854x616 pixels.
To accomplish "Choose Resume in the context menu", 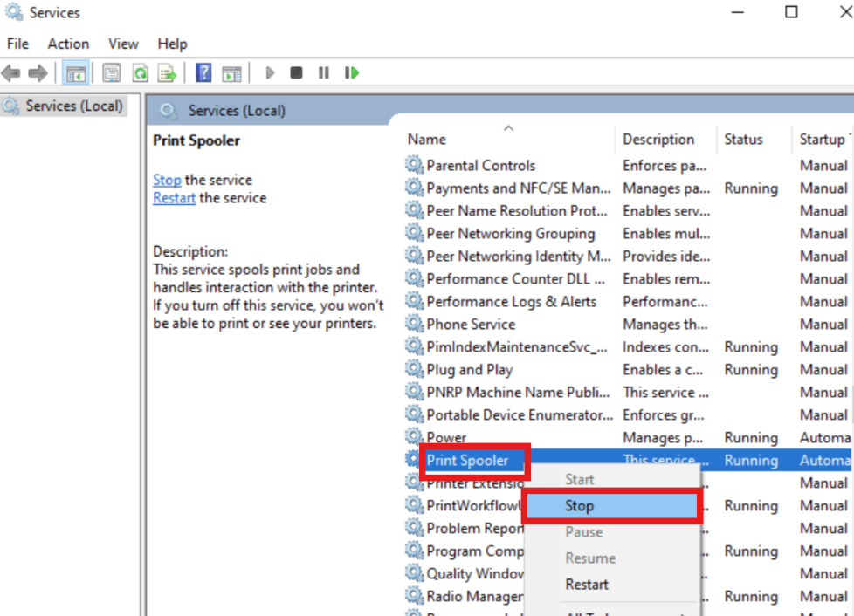I will click(x=590, y=558).
